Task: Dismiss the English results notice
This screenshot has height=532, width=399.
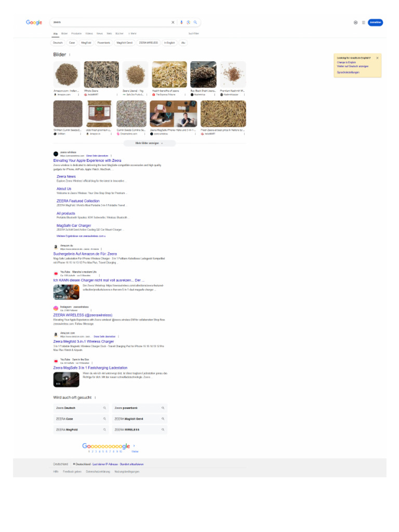Action: 377,58
